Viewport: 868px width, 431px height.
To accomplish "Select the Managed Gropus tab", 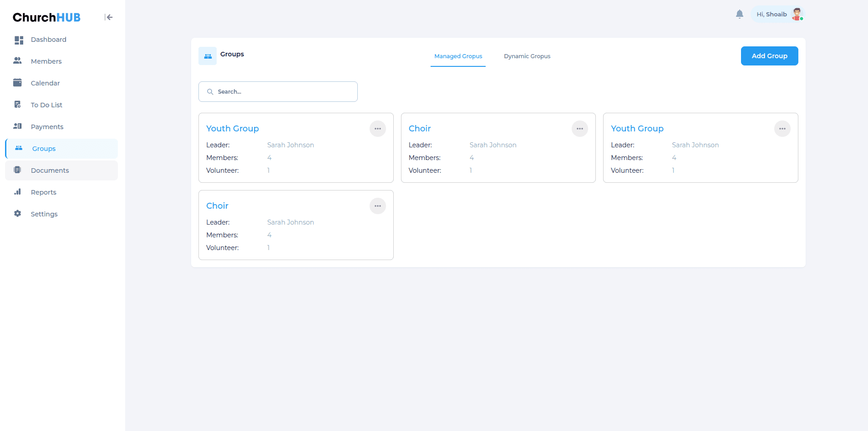I will tap(458, 56).
